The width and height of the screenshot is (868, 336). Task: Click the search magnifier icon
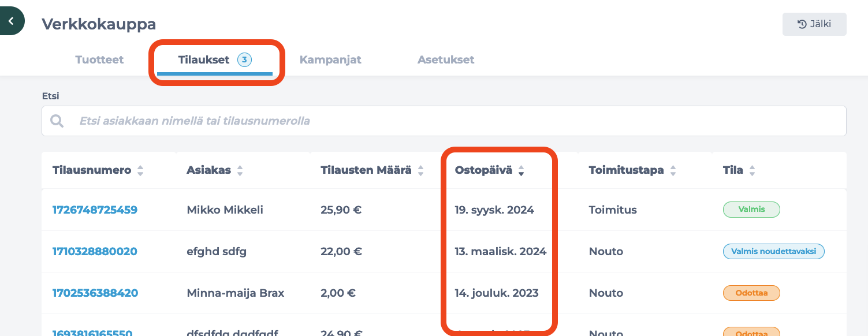click(x=57, y=121)
